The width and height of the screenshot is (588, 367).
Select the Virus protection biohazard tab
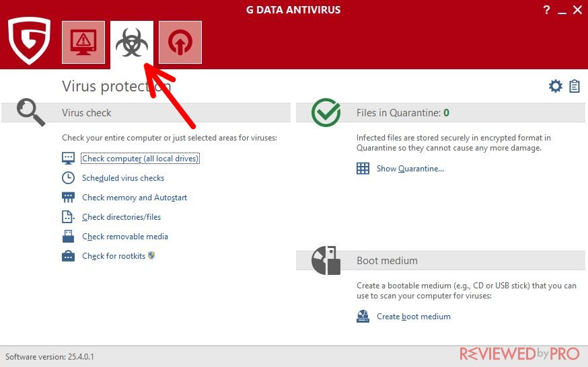(132, 42)
